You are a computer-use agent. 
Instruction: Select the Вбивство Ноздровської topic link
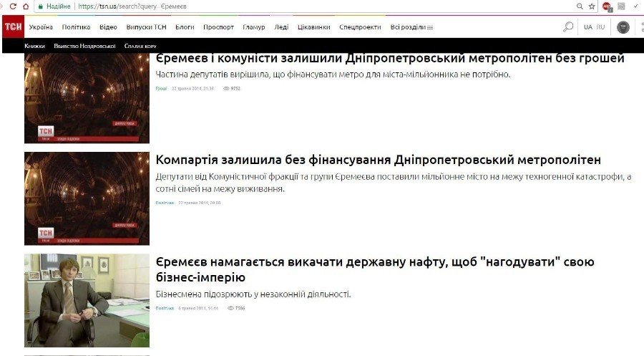(84, 46)
